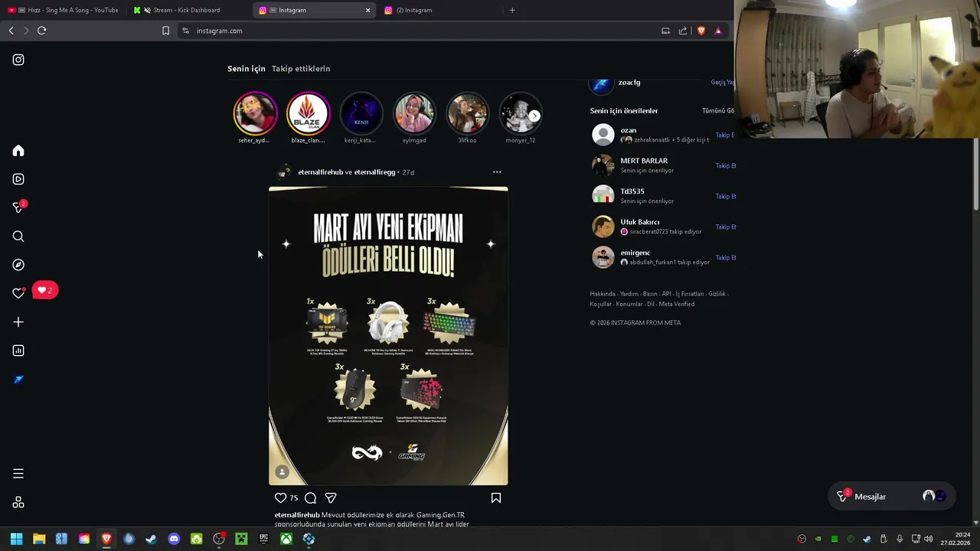Follow ozan via Takip Et
980x551 pixels.
pos(724,135)
